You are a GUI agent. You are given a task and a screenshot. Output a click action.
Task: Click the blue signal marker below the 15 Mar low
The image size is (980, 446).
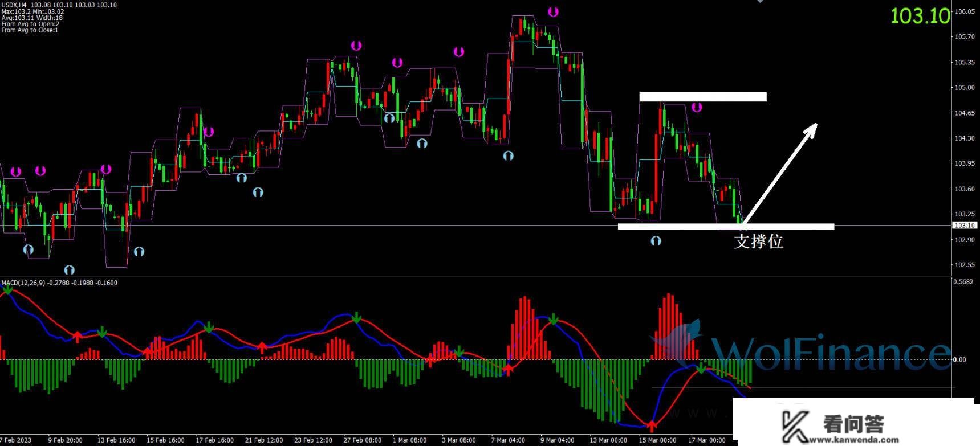656,241
